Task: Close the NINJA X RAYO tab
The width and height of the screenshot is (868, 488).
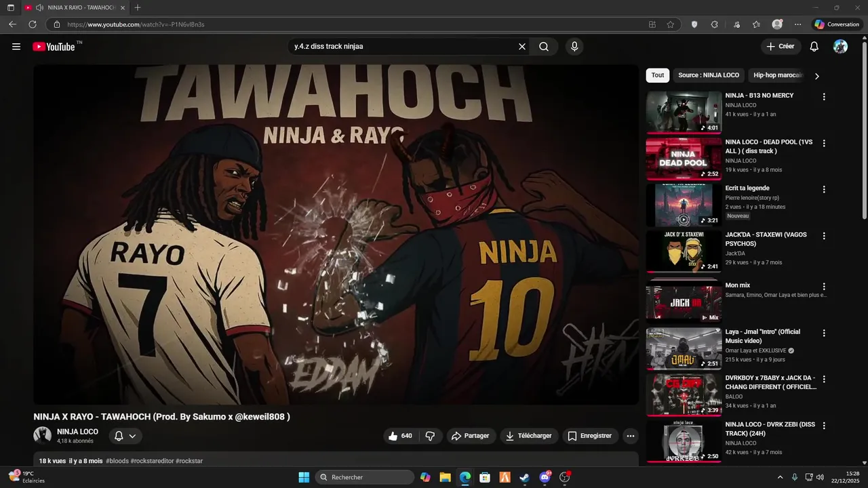Action: 123,7
